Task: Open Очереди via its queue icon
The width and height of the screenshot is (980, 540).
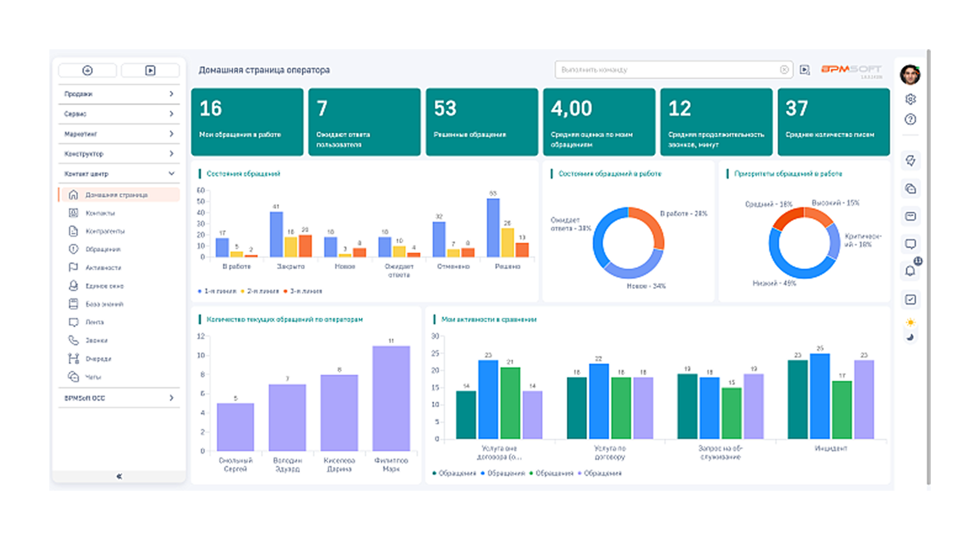Action: tap(73, 358)
